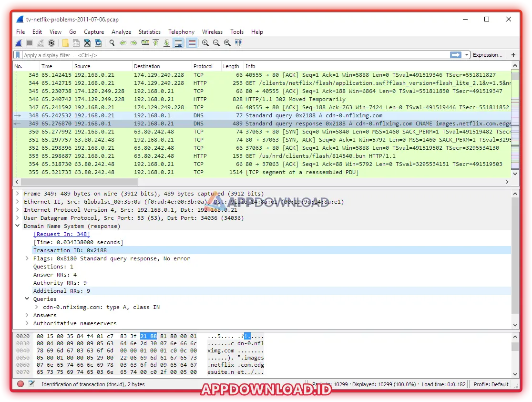Open the Statistics menu
Screen dimensions: 532x402
click(149, 32)
